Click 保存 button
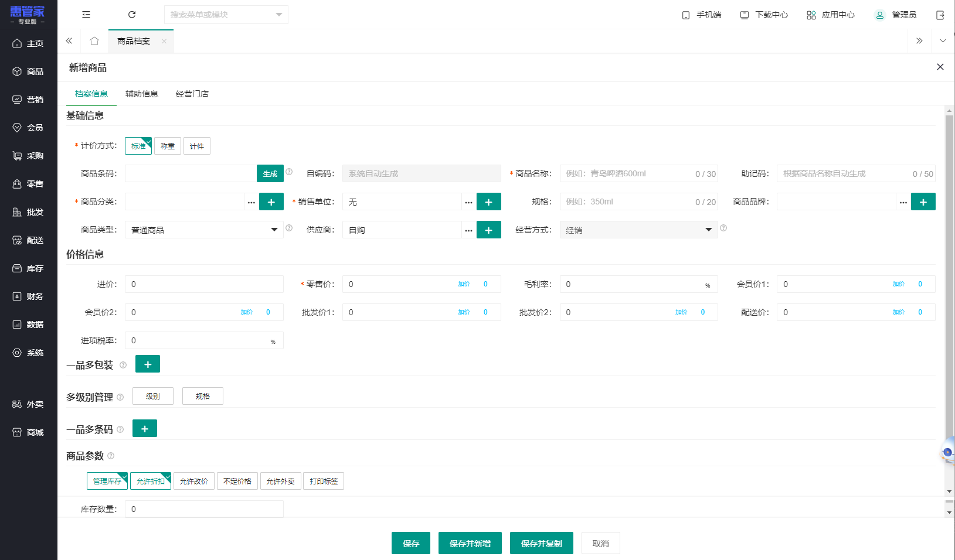 pos(411,543)
